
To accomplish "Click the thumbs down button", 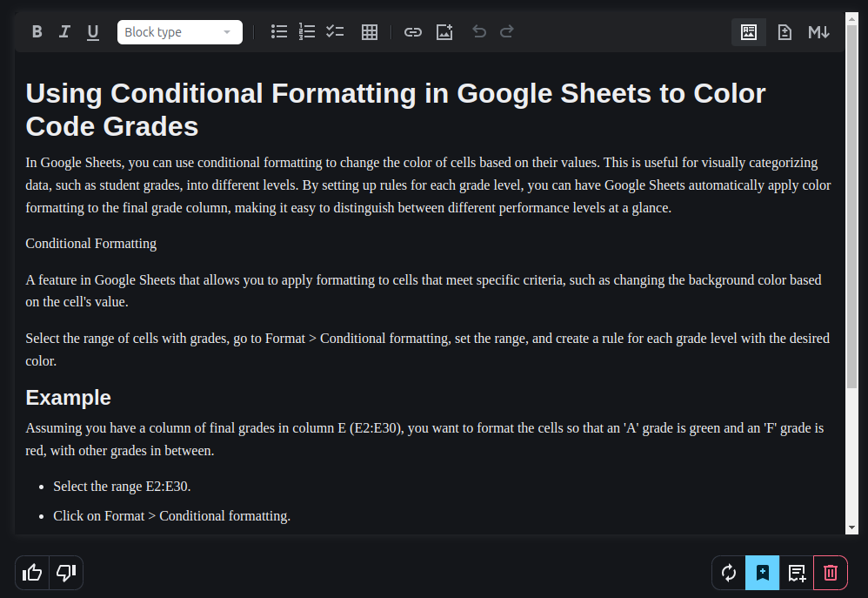I will (66, 573).
